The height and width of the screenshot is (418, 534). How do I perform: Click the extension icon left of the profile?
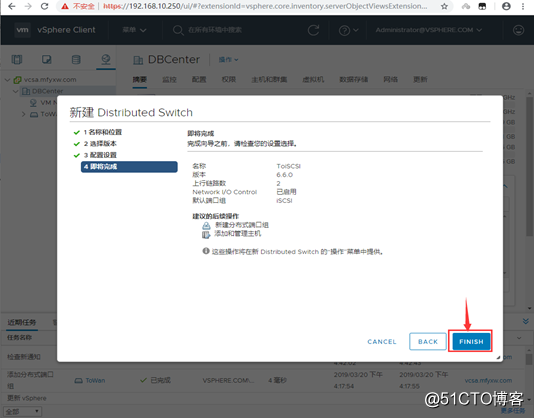click(482, 6)
